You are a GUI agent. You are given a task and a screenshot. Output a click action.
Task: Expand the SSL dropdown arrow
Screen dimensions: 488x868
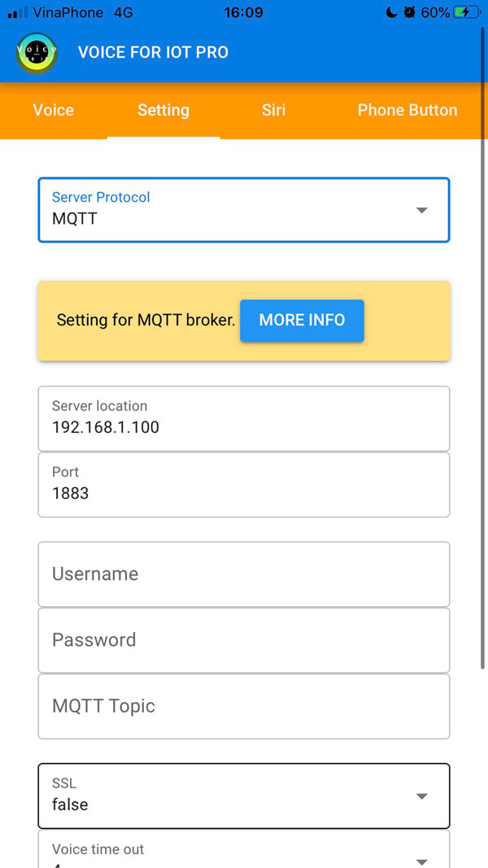[x=421, y=796]
